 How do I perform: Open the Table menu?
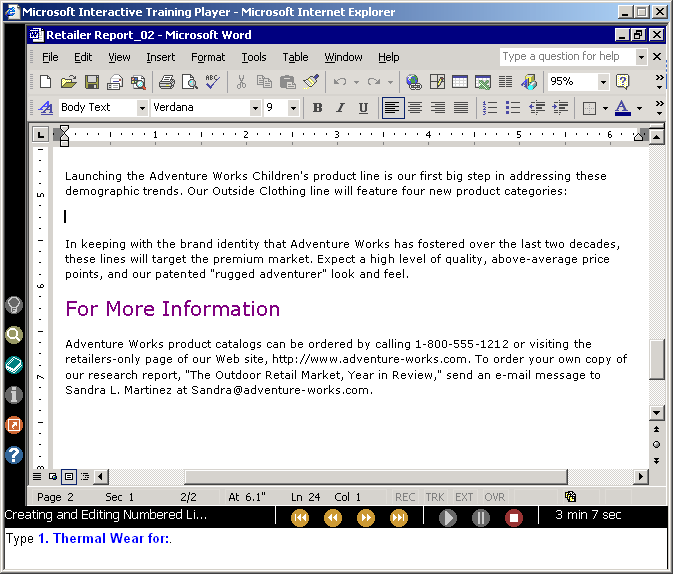[x=295, y=57]
